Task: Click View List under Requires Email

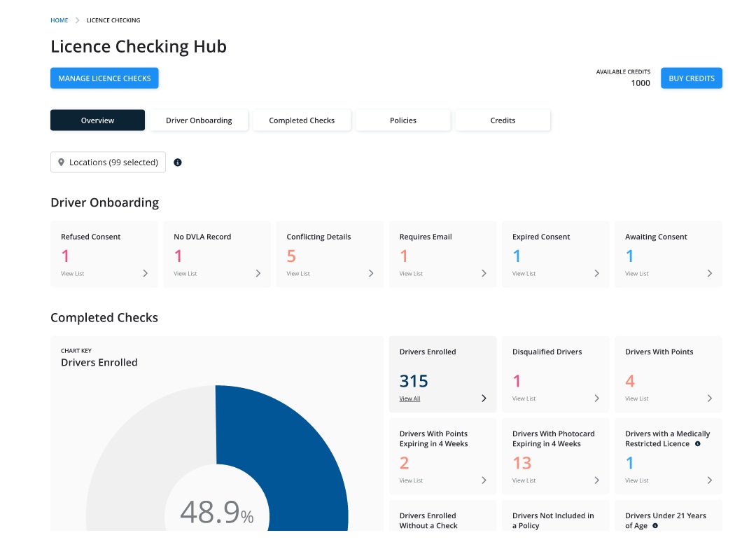Action: click(x=411, y=274)
